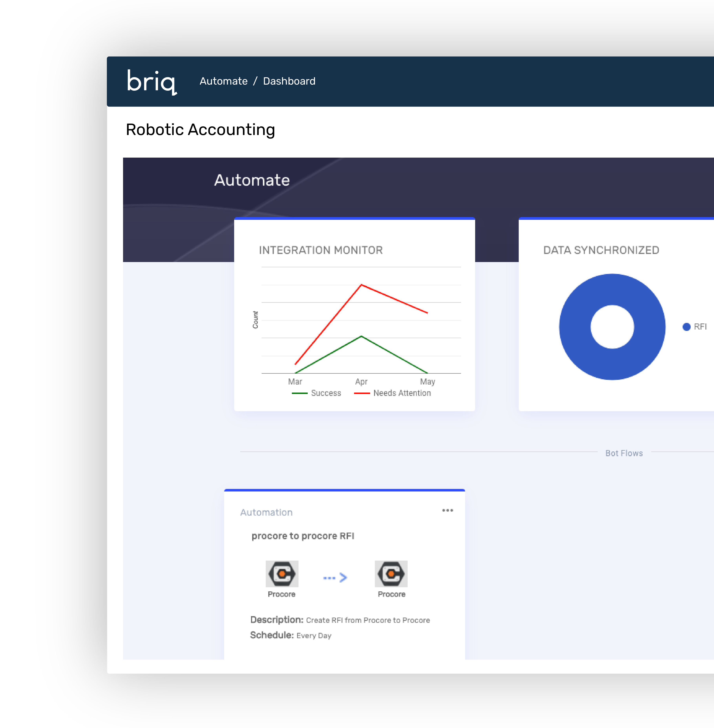Click the 'Every Day' schedule value

(314, 636)
